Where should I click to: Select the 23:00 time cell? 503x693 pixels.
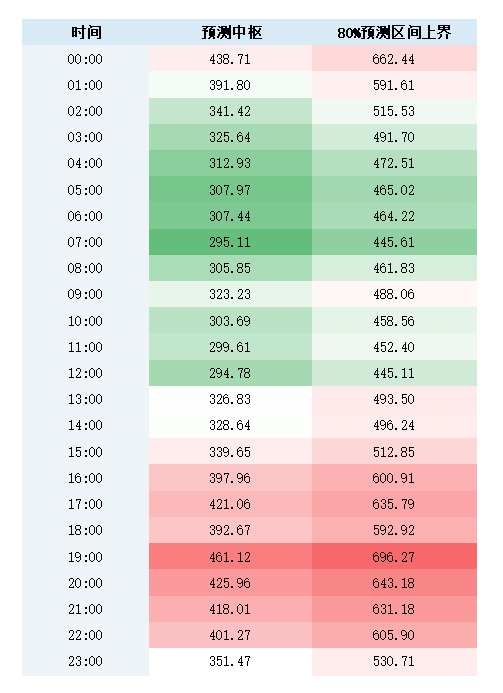(85, 661)
